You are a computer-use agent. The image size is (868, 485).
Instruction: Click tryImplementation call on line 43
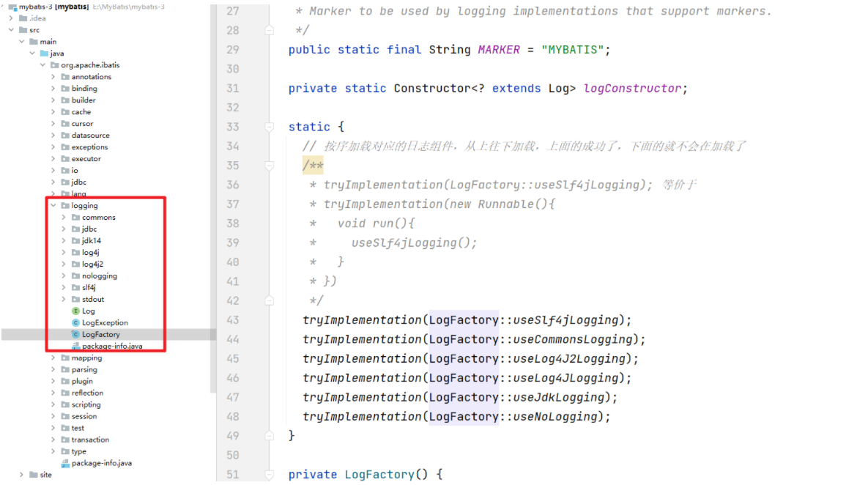(362, 320)
